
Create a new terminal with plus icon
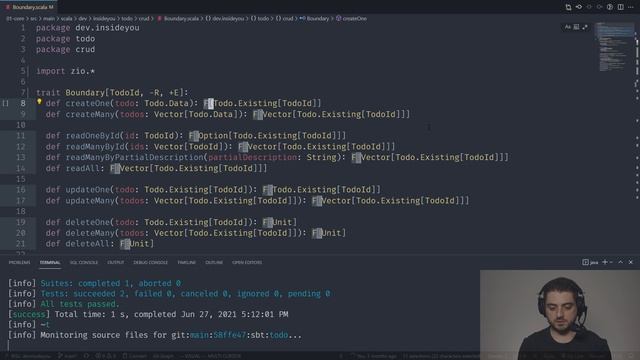(x=605, y=262)
